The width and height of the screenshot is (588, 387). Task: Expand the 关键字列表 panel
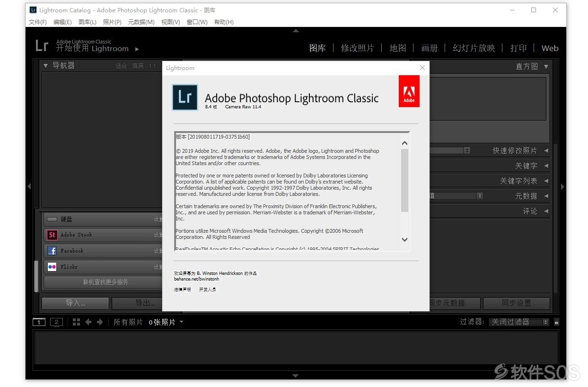(x=546, y=181)
